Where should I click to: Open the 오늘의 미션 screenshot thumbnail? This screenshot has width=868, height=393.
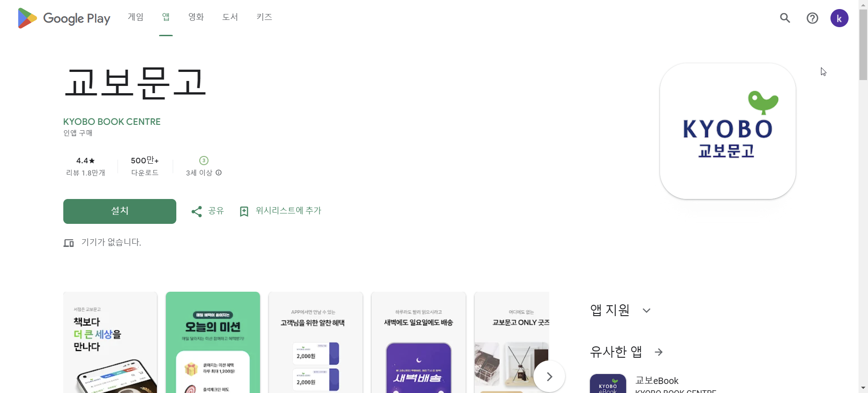pos(213,342)
